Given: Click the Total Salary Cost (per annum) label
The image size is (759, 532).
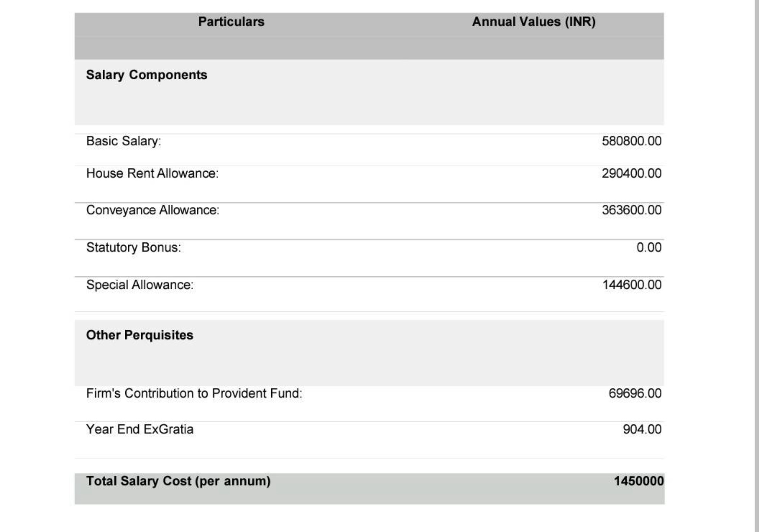Looking at the screenshot, I should (x=178, y=481).
